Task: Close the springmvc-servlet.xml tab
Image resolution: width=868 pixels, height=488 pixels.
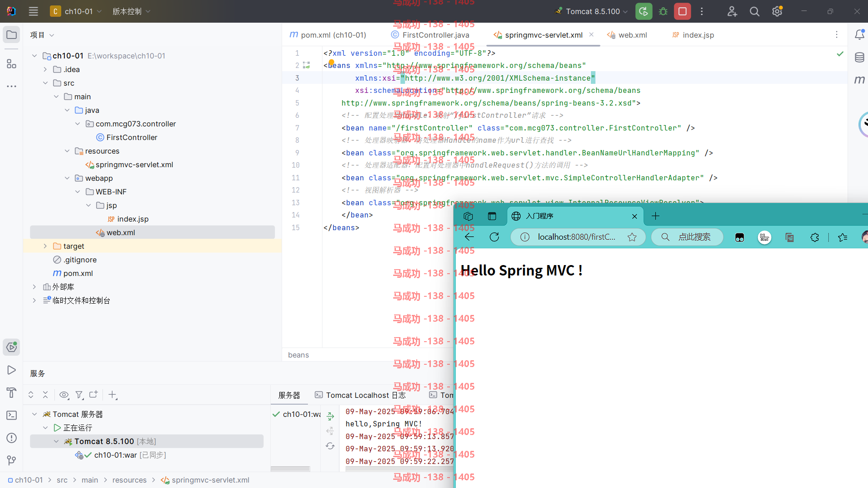Action: click(x=591, y=34)
